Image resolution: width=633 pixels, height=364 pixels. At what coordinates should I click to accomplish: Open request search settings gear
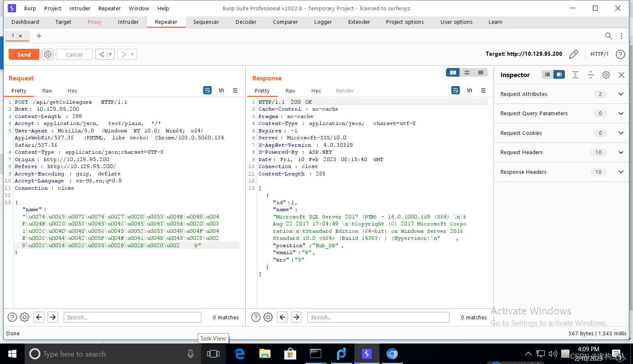[25, 317]
